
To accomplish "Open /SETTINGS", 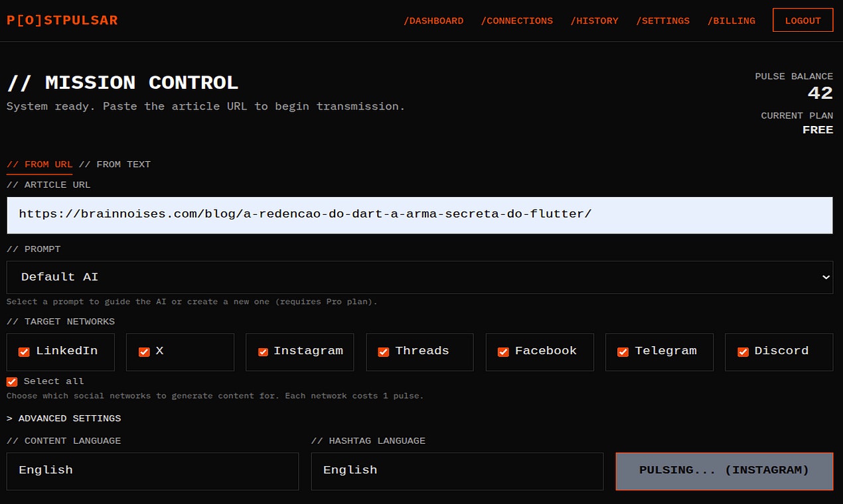I will pyautogui.click(x=663, y=21).
